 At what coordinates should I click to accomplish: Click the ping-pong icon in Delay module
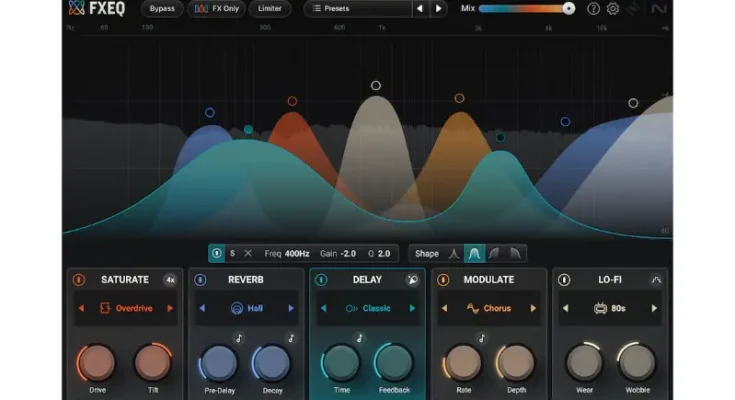(412, 280)
